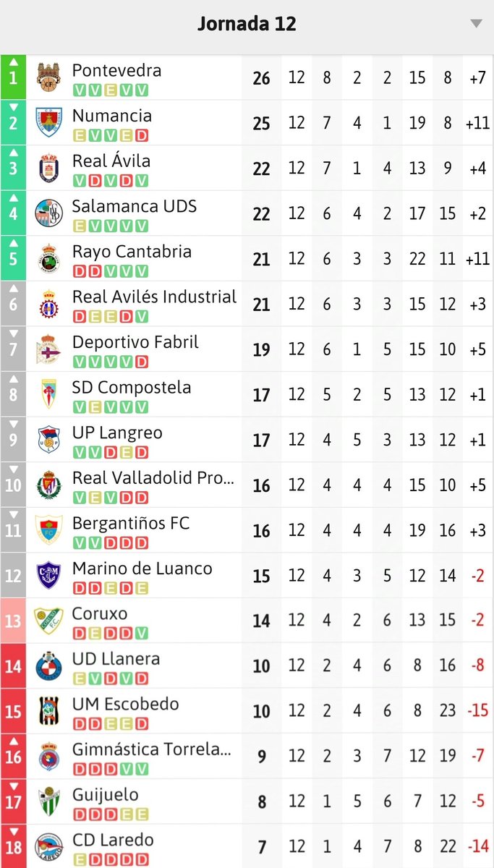Click the Real Ávila club crest
This screenshot has width=494, height=868.
[x=49, y=168]
